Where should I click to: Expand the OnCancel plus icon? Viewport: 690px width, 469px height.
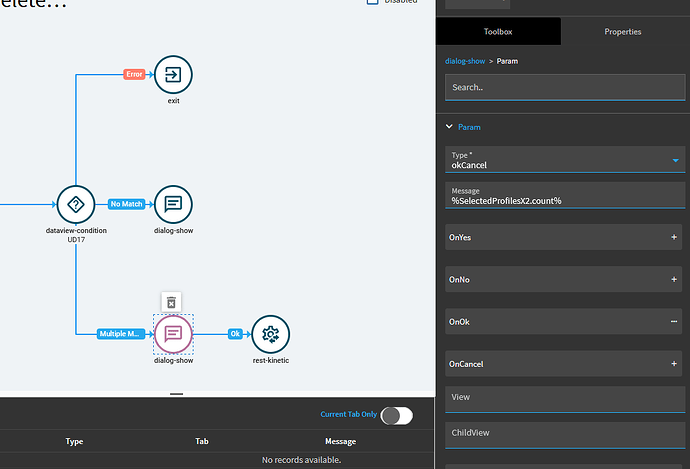tap(674, 364)
